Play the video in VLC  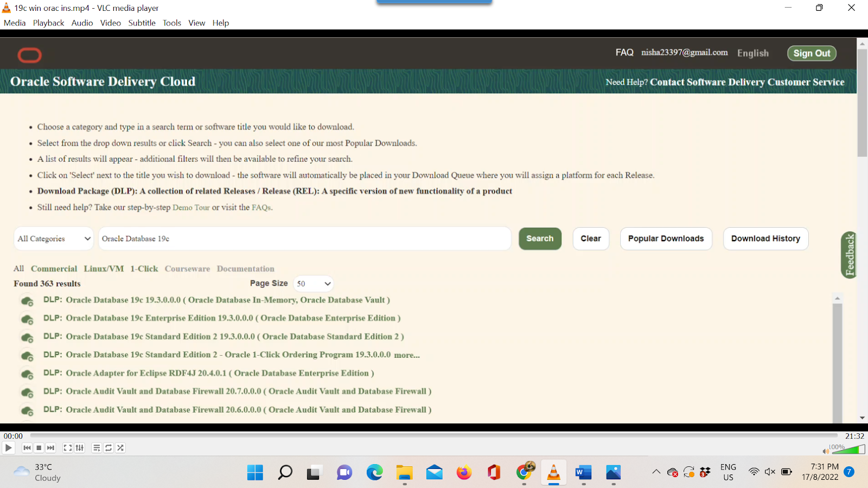tap(9, 448)
